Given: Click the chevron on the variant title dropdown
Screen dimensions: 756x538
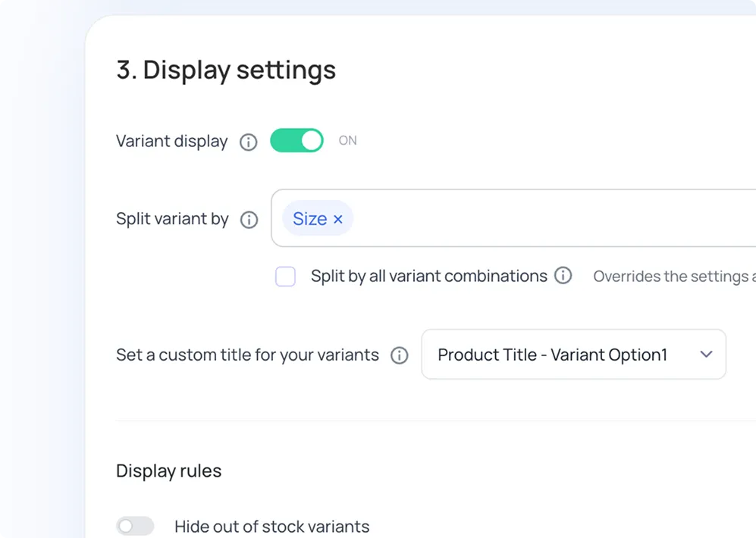Looking at the screenshot, I should (706, 354).
